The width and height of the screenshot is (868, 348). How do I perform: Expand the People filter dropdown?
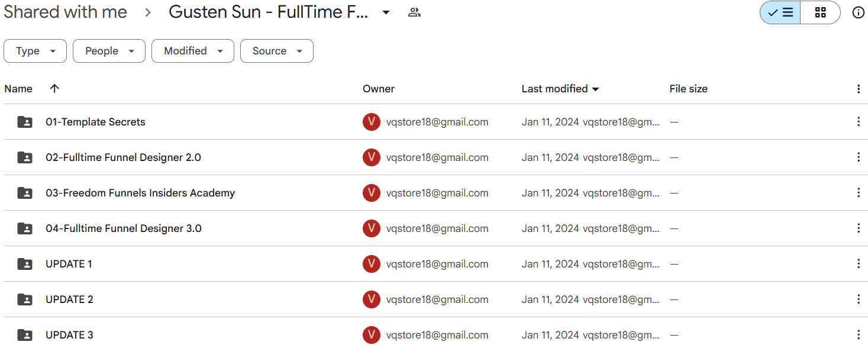[x=109, y=51]
